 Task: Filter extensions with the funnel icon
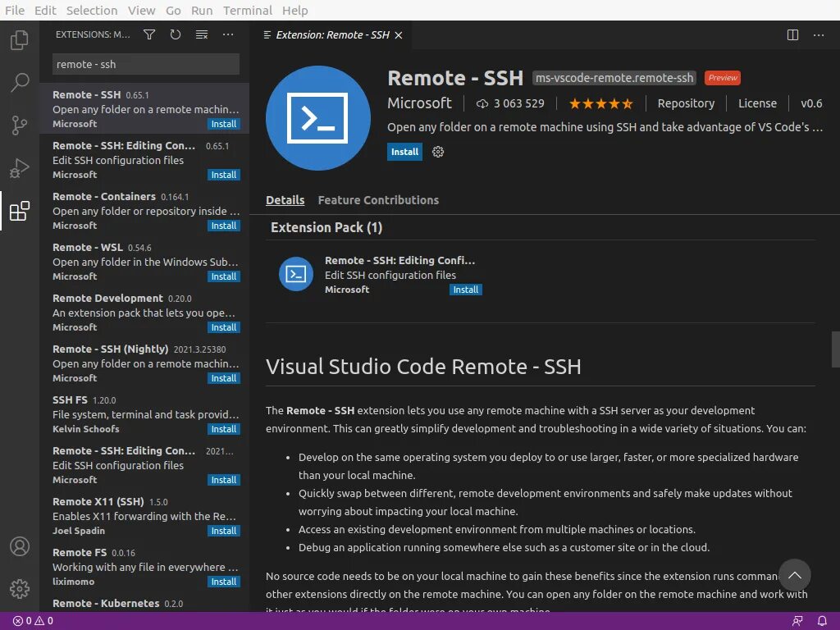tap(149, 34)
